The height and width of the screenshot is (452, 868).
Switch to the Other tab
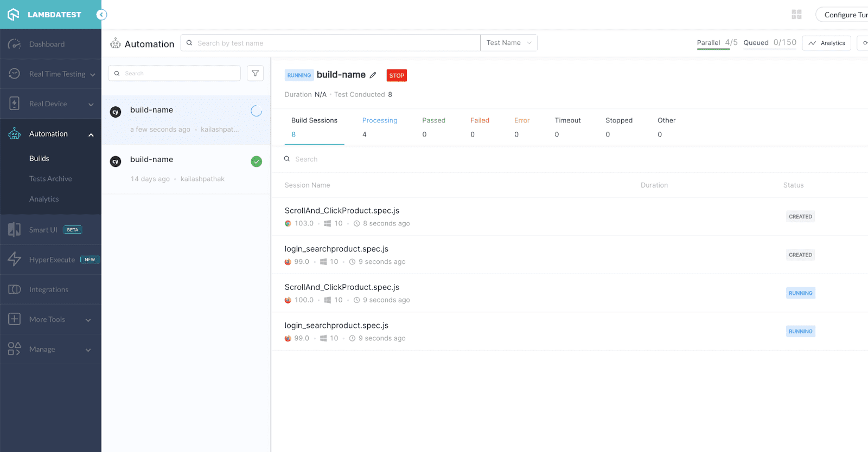point(666,127)
